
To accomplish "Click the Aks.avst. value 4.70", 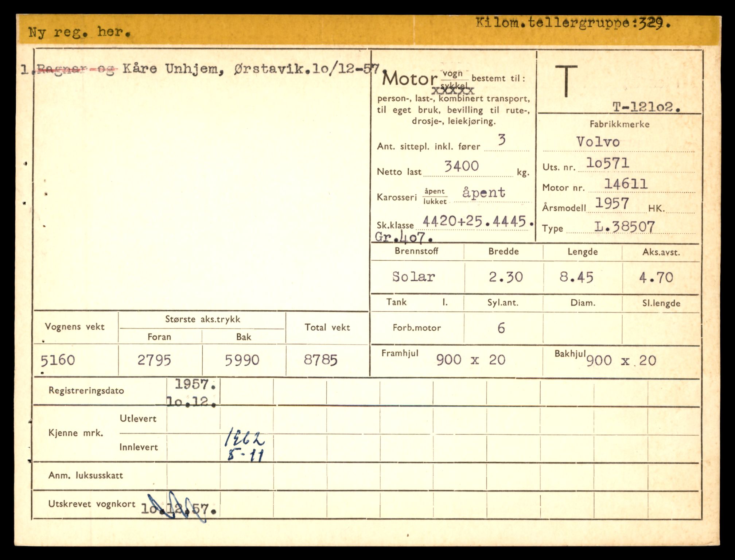I will [x=656, y=278].
